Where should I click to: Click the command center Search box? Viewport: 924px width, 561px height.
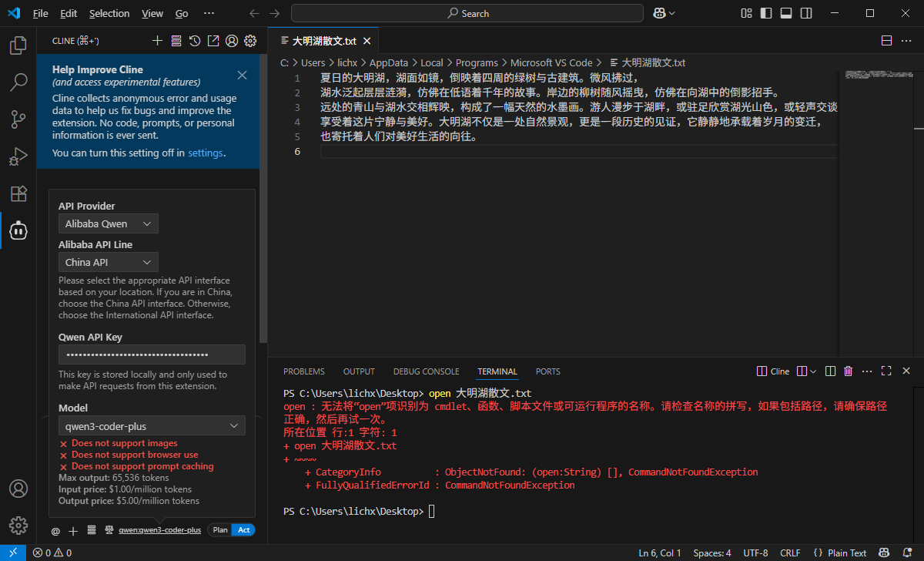pos(467,13)
